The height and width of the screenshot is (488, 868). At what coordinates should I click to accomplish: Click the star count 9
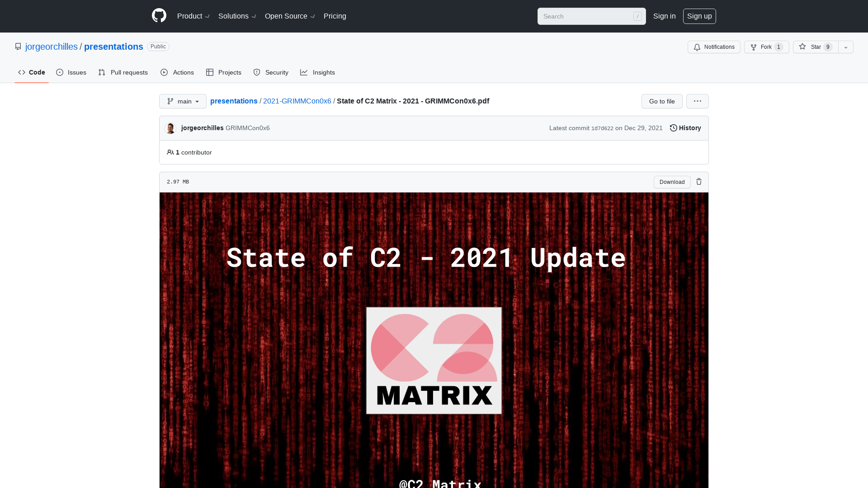point(828,47)
